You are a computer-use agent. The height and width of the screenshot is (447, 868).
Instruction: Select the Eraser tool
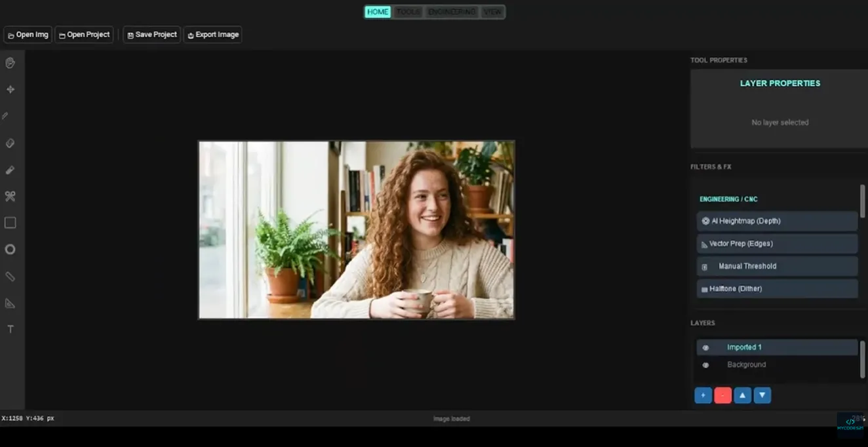point(10,143)
